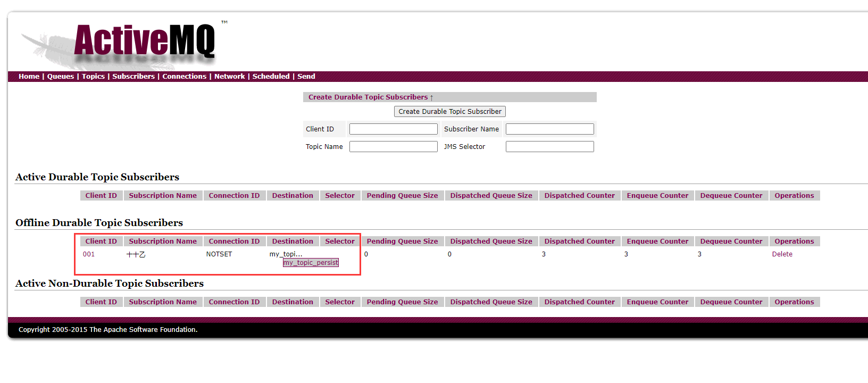Go to the Home page

29,77
